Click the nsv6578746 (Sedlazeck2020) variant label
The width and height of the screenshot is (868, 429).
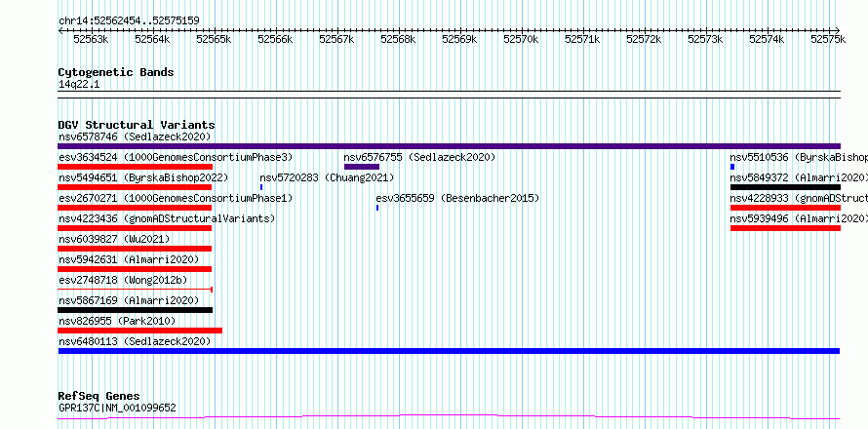click(x=135, y=136)
